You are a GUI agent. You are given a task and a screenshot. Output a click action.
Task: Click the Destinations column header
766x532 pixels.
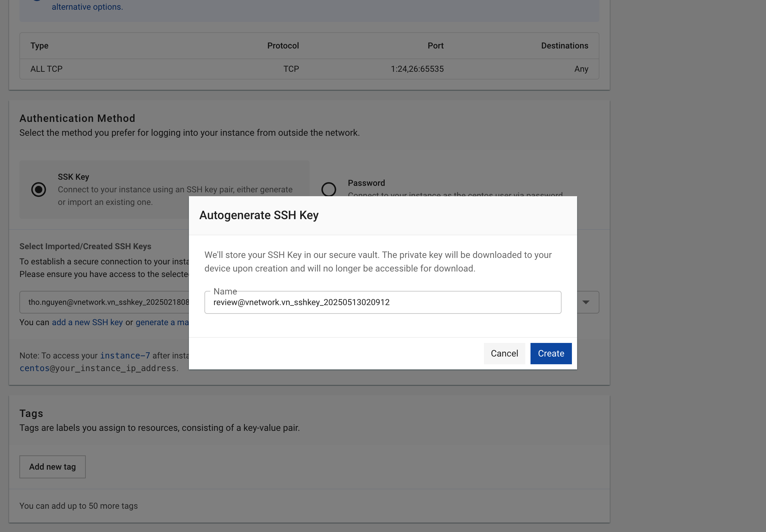coord(564,46)
